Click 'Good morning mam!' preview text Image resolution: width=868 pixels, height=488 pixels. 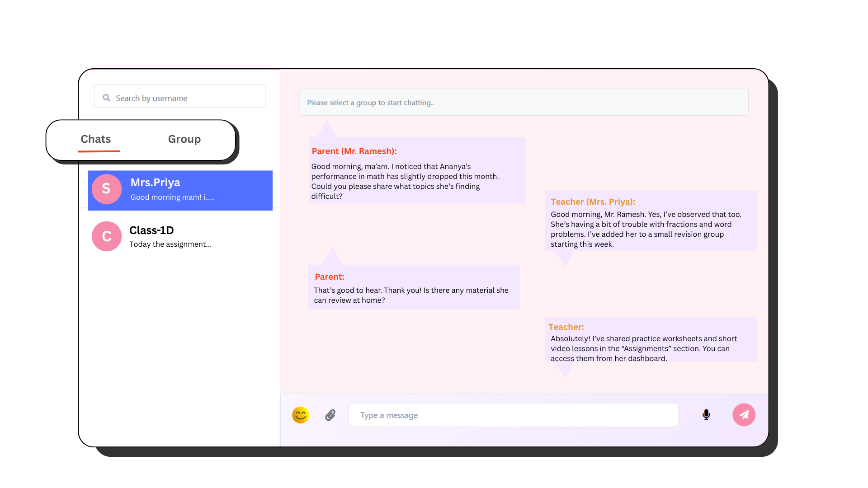(x=172, y=197)
